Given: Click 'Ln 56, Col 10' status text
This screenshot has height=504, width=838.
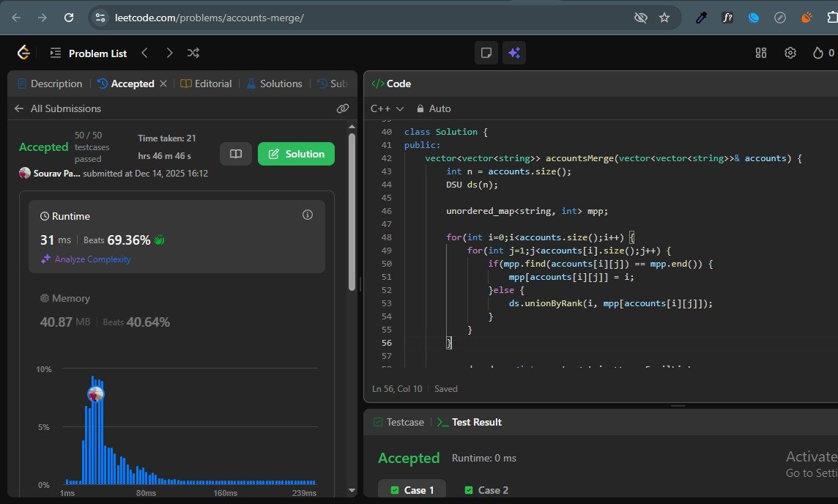Looking at the screenshot, I should coord(397,388).
